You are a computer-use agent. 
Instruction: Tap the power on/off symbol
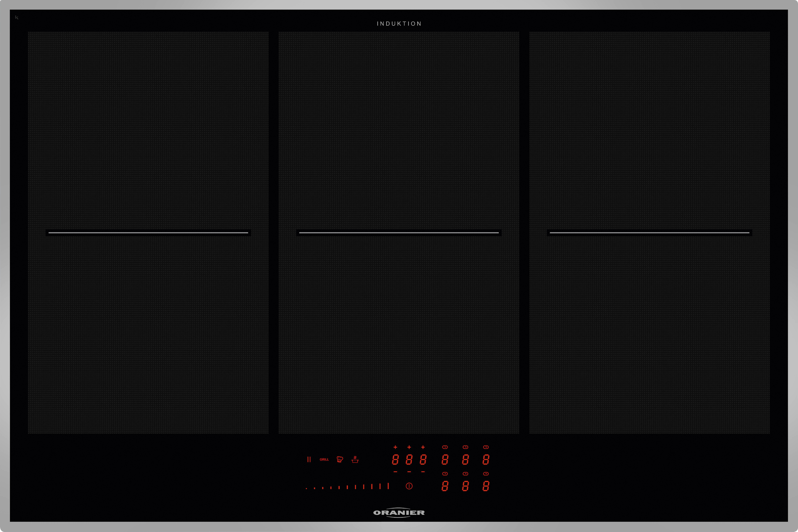point(409,486)
